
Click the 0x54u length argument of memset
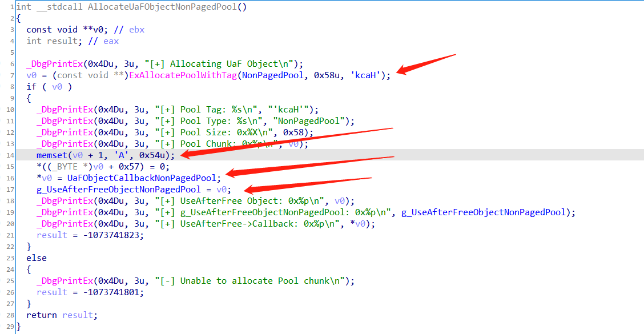coord(152,155)
